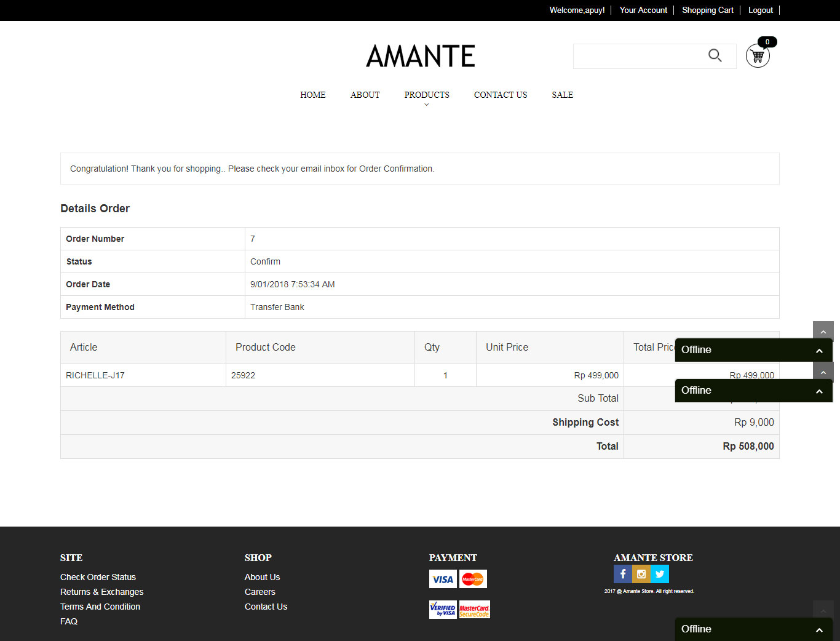Click the search magnifier icon
This screenshot has width=840, height=641.
tap(715, 55)
